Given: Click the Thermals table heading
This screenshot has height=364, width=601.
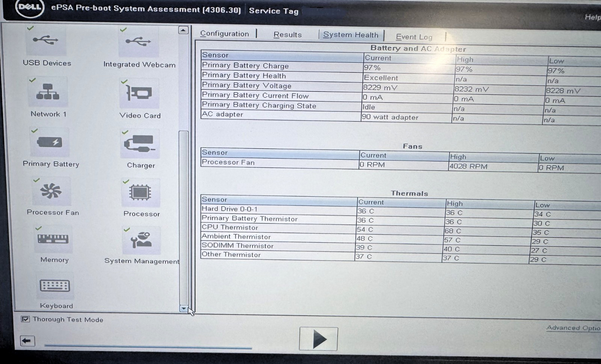Looking at the screenshot, I should pyautogui.click(x=409, y=193).
